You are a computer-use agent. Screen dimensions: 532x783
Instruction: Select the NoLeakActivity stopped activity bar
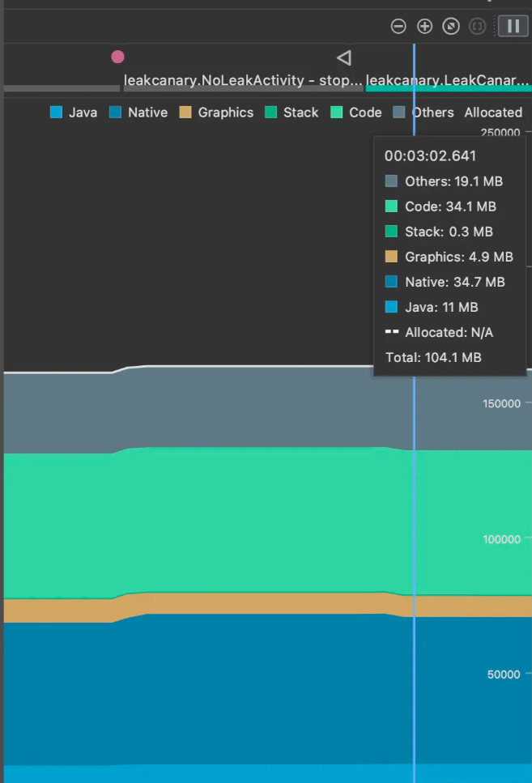point(243,88)
